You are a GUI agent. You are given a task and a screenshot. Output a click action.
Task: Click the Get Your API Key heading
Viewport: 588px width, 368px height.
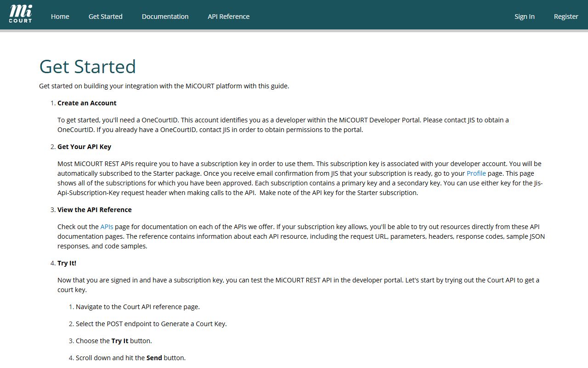click(85, 147)
